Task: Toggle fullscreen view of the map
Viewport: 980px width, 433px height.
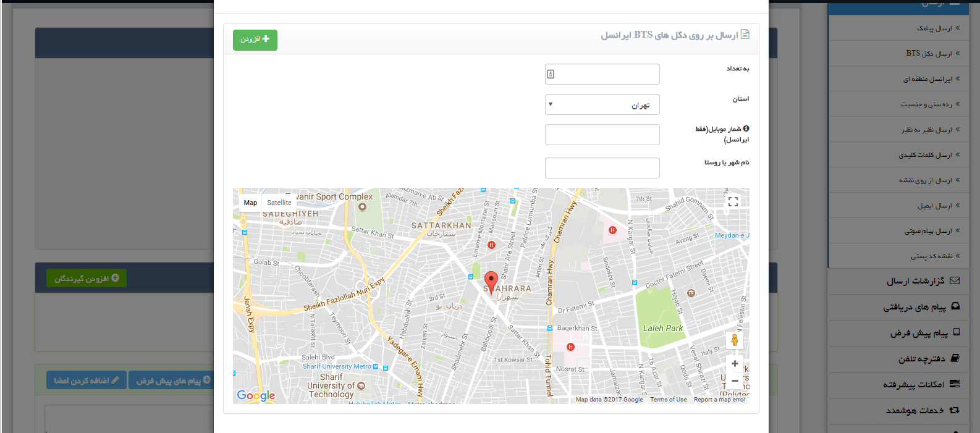Action: (733, 202)
